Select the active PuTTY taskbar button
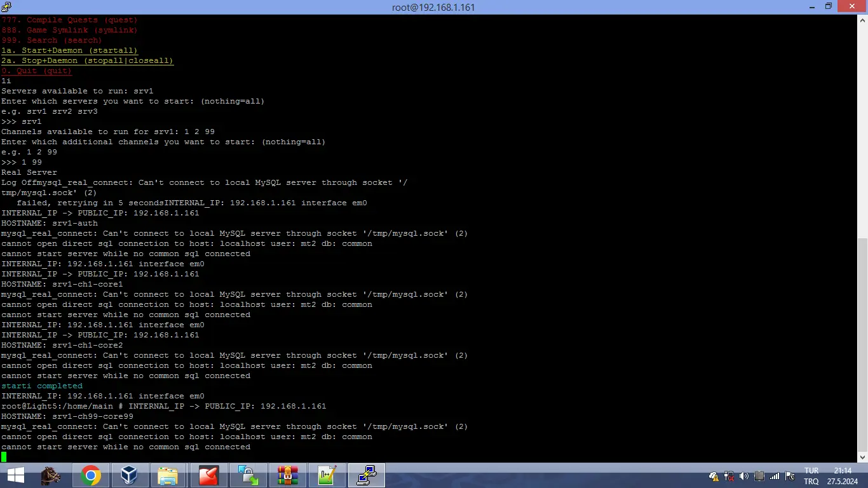This screenshot has width=868, height=488. pyautogui.click(x=367, y=475)
